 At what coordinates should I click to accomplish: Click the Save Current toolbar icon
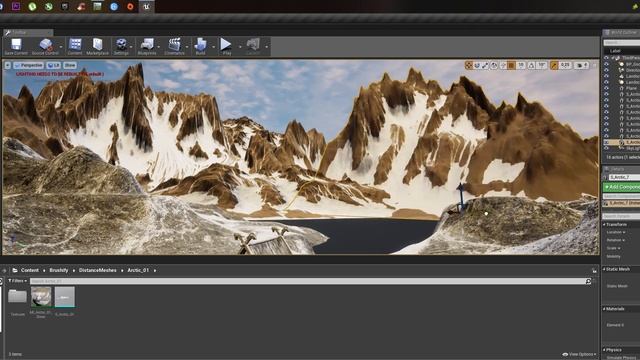pos(16,46)
